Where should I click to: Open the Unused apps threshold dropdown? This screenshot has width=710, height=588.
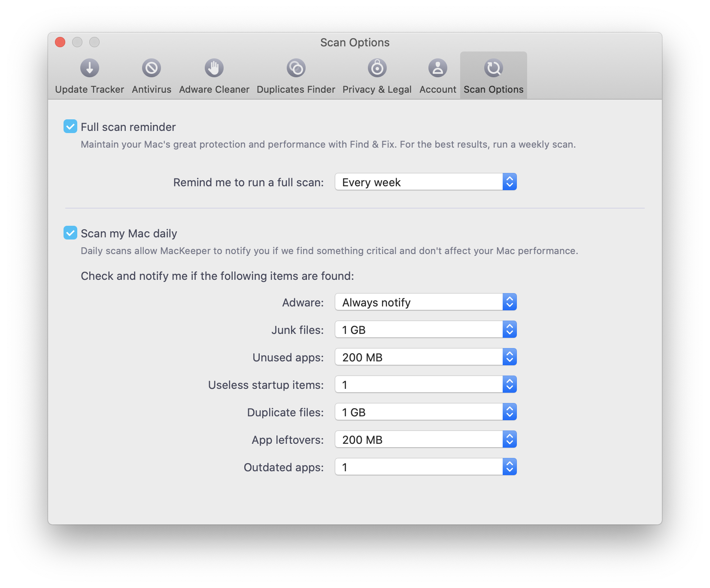[426, 357]
